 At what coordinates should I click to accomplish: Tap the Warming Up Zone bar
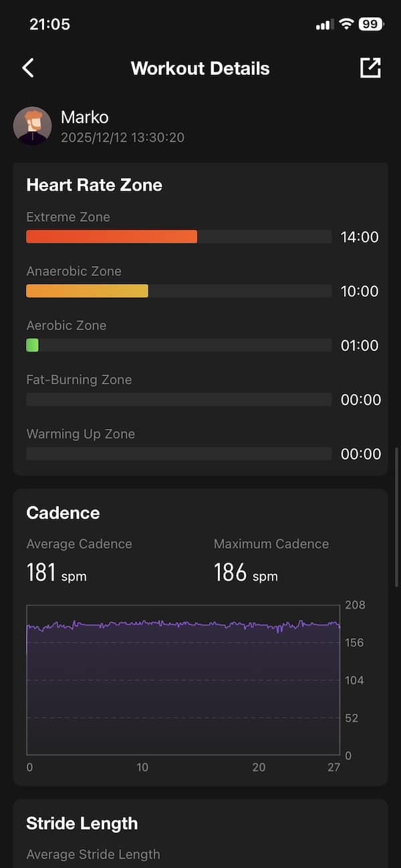click(x=178, y=454)
